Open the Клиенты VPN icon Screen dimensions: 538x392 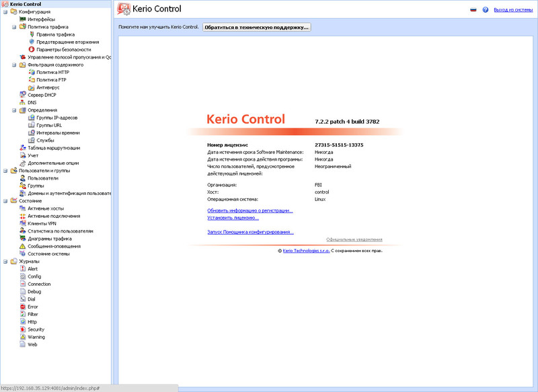coord(22,223)
